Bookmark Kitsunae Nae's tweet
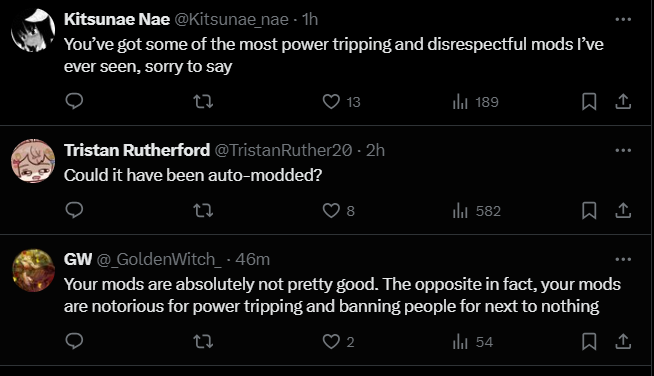 click(x=589, y=101)
